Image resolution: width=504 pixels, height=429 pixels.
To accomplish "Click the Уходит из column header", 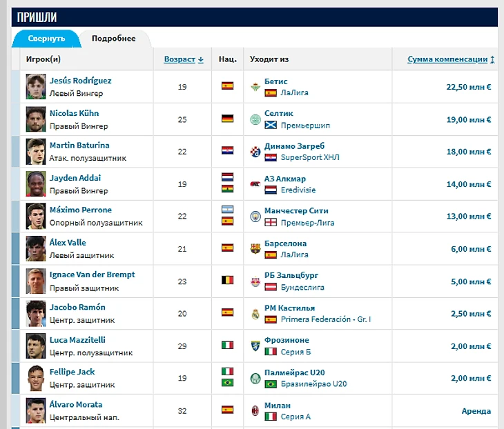I will point(269,59).
